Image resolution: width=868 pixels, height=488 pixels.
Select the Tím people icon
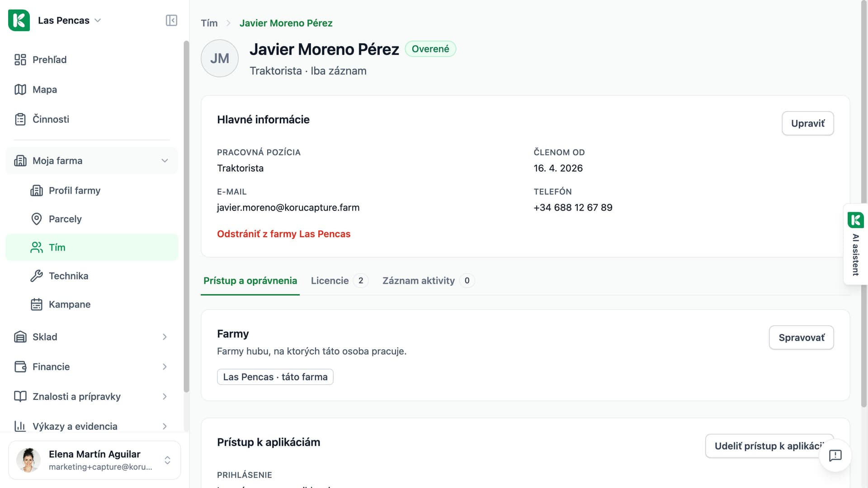pyautogui.click(x=37, y=248)
